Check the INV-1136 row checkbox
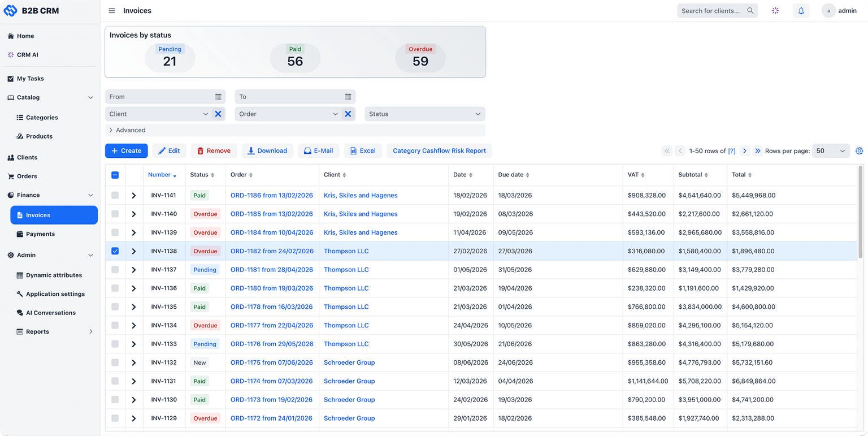The height and width of the screenshot is (436, 868). tap(115, 288)
